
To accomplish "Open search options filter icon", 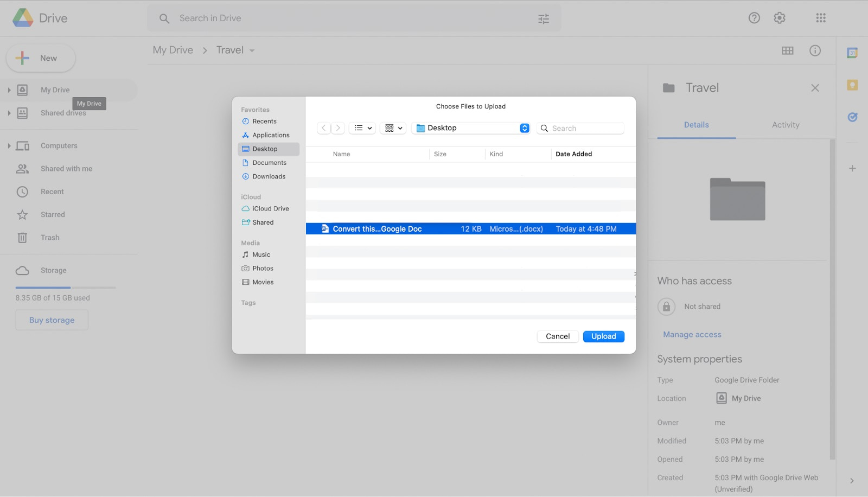I will (544, 18).
